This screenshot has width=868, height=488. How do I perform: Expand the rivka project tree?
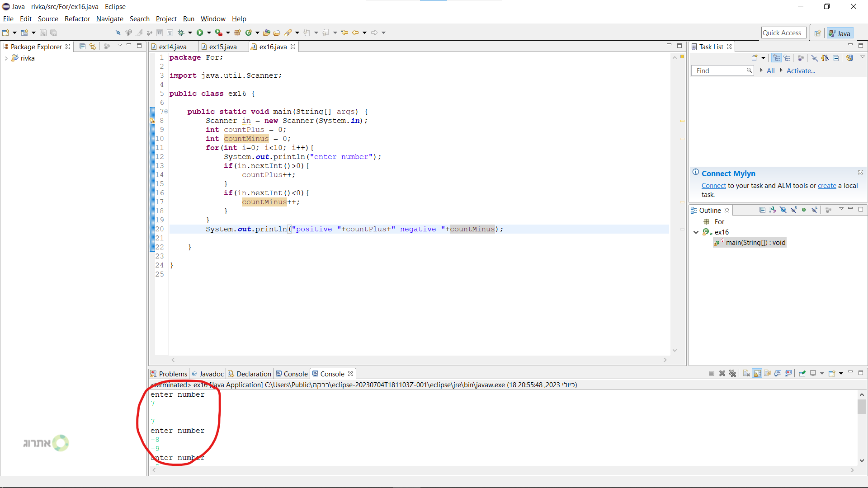[6, 58]
